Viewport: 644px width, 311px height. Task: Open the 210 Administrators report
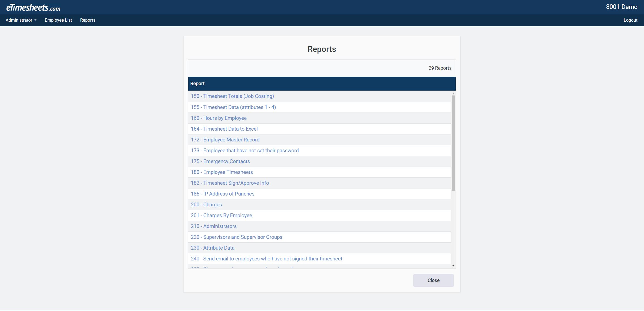(x=213, y=226)
